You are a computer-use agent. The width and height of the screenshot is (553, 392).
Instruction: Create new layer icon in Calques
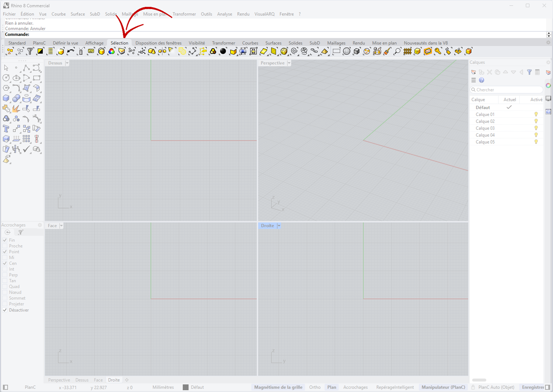point(474,72)
